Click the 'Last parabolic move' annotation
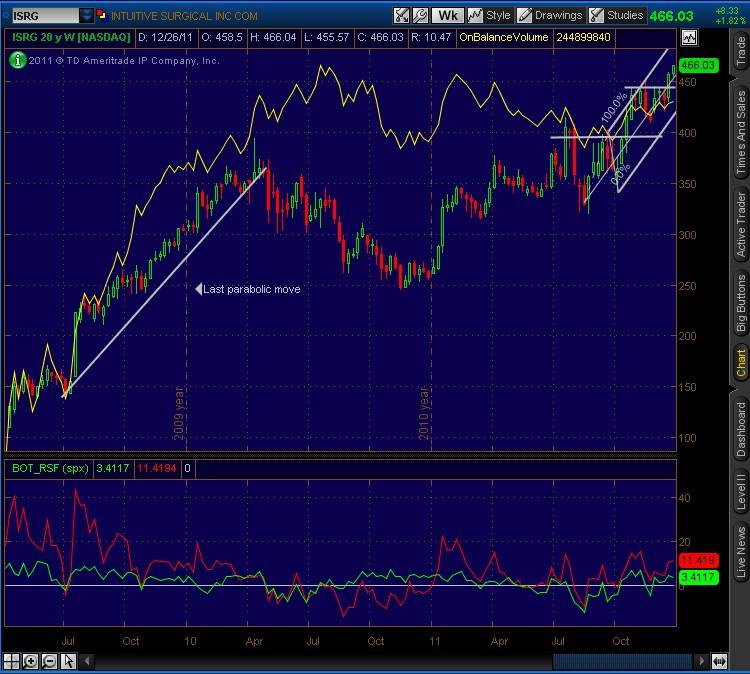 [251, 289]
